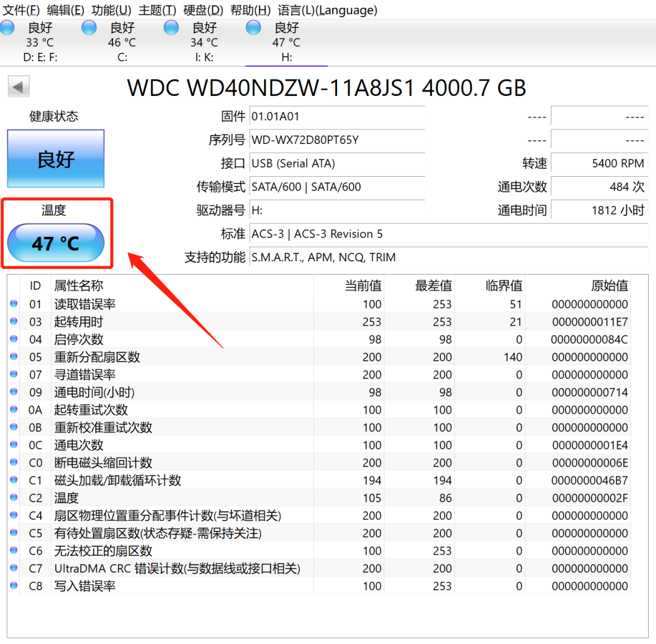Click the status dot for attribute C2 温度

[14, 497]
